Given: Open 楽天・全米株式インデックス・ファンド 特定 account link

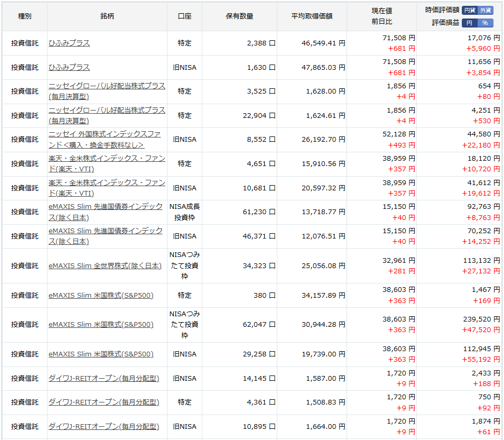Looking at the screenshot, I should (107, 163).
